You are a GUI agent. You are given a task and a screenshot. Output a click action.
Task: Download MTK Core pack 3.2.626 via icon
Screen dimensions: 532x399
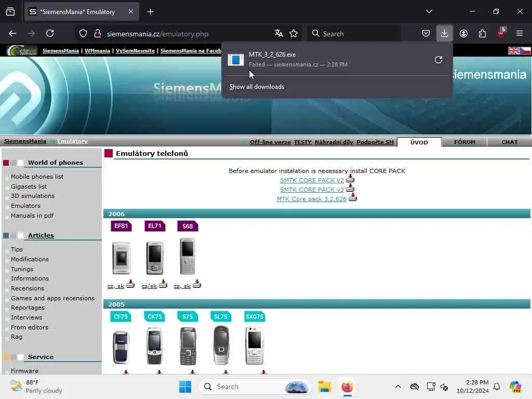point(353,197)
